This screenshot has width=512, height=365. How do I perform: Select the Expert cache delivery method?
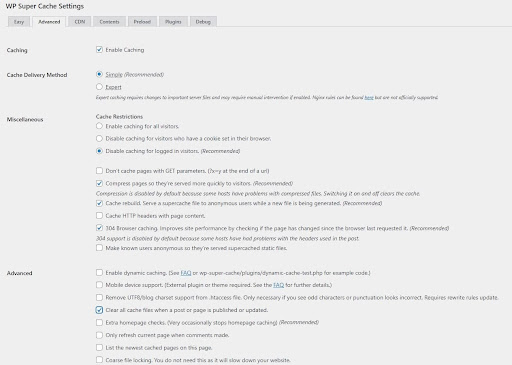tap(99, 87)
